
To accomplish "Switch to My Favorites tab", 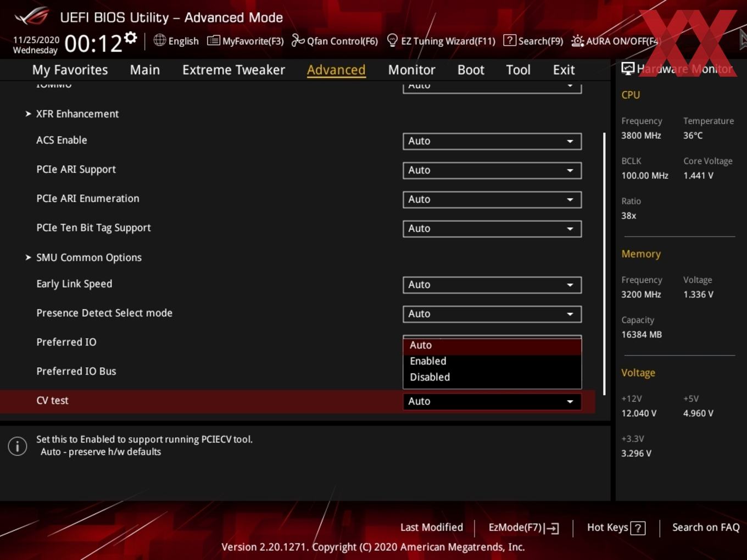I will 70,70.
